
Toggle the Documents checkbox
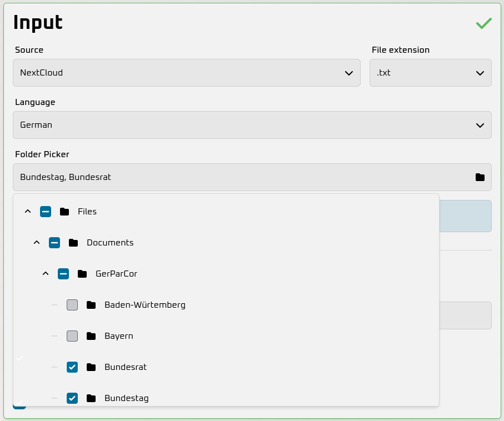54,243
